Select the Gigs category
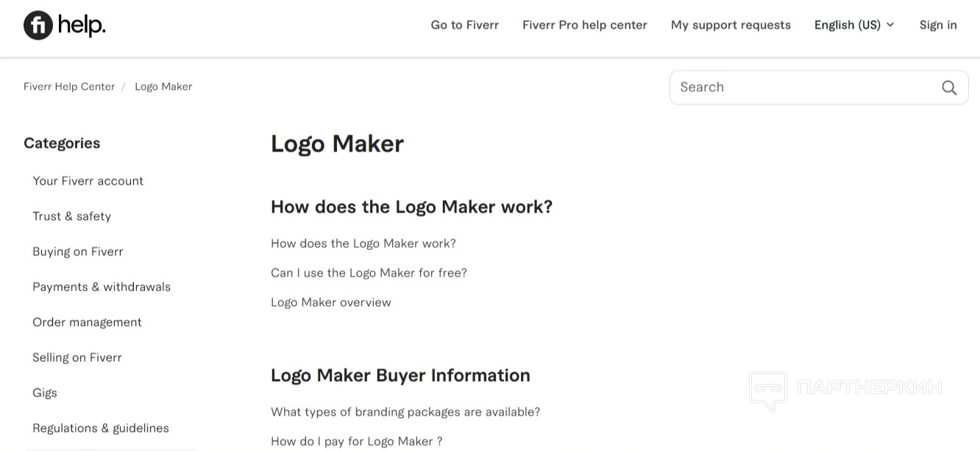 click(x=45, y=393)
